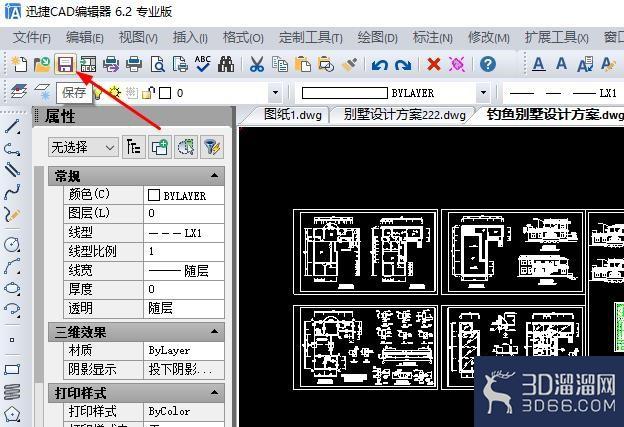Open the 视图(V) menu

pos(138,38)
